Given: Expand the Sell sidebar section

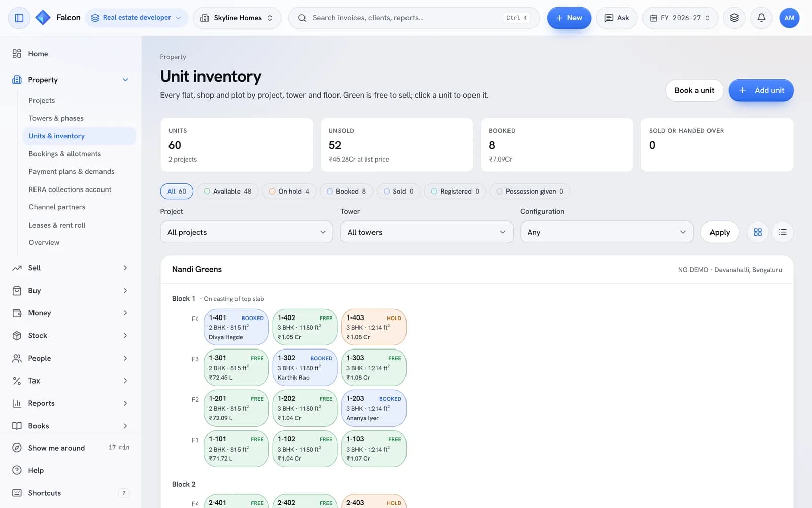Looking at the screenshot, I should [71, 268].
